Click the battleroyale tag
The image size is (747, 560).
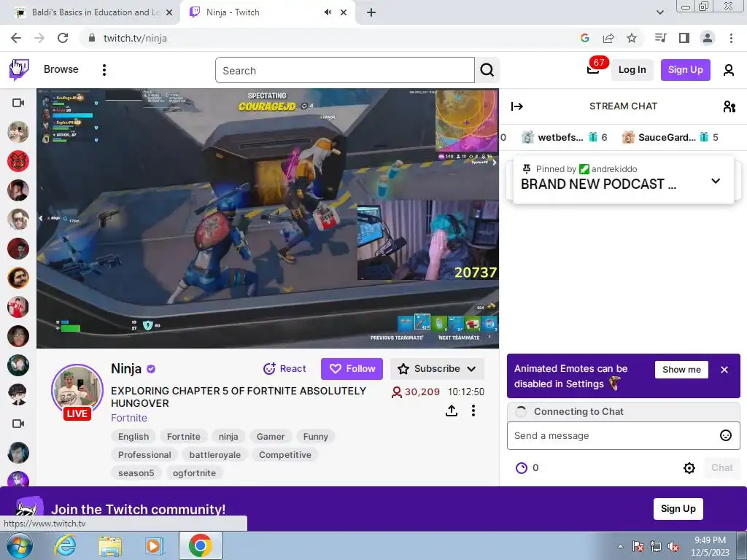pyautogui.click(x=215, y=455)
